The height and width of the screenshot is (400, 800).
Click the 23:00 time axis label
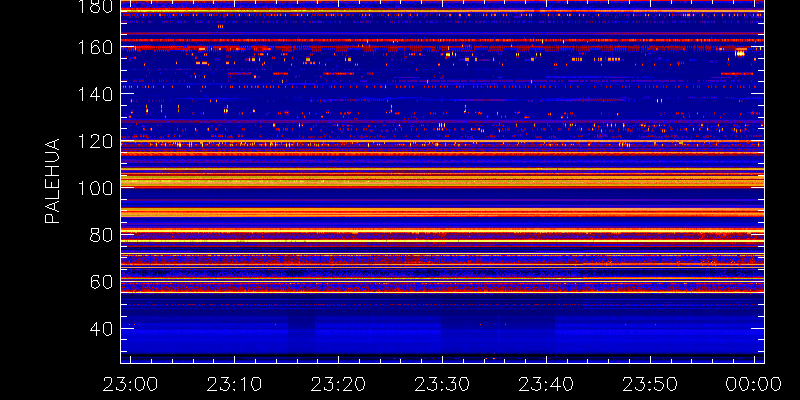pos(130,384)
